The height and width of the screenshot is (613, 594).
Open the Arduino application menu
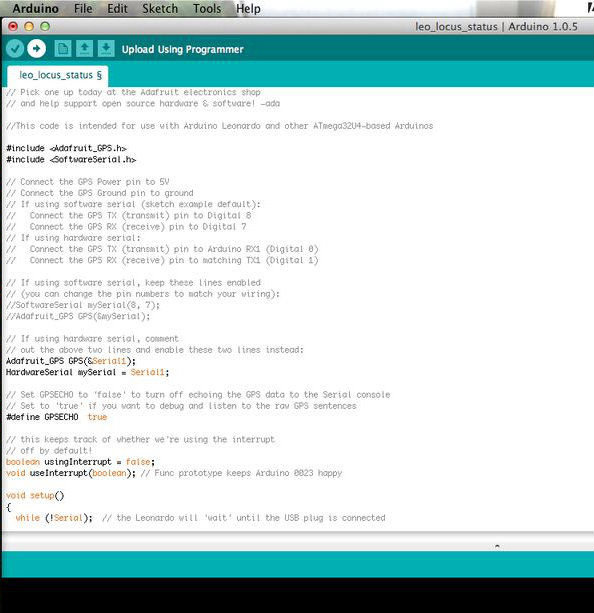(36, 8)
